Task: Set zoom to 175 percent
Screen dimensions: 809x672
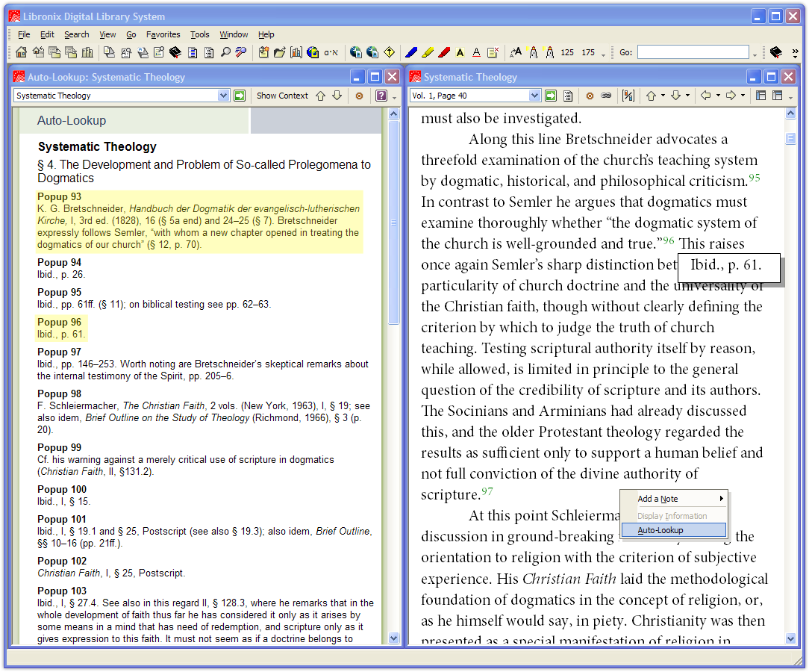Action: click(588, 52)
